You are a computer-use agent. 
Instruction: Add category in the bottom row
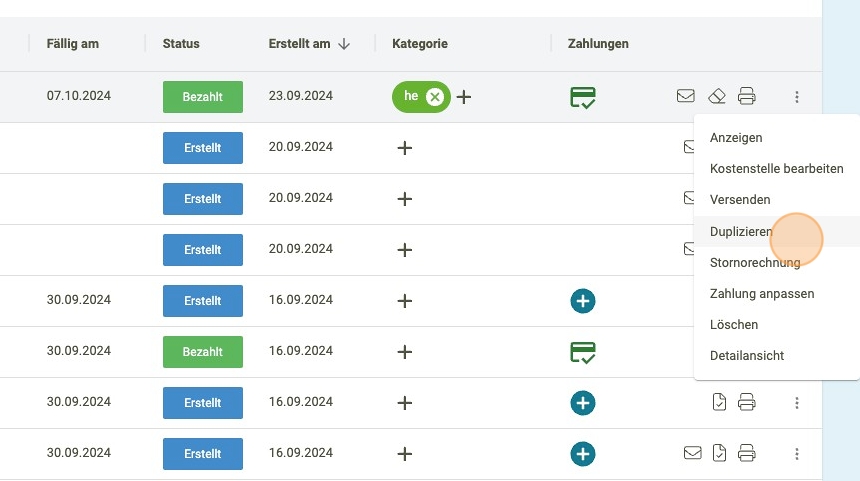tap(405, 454)
